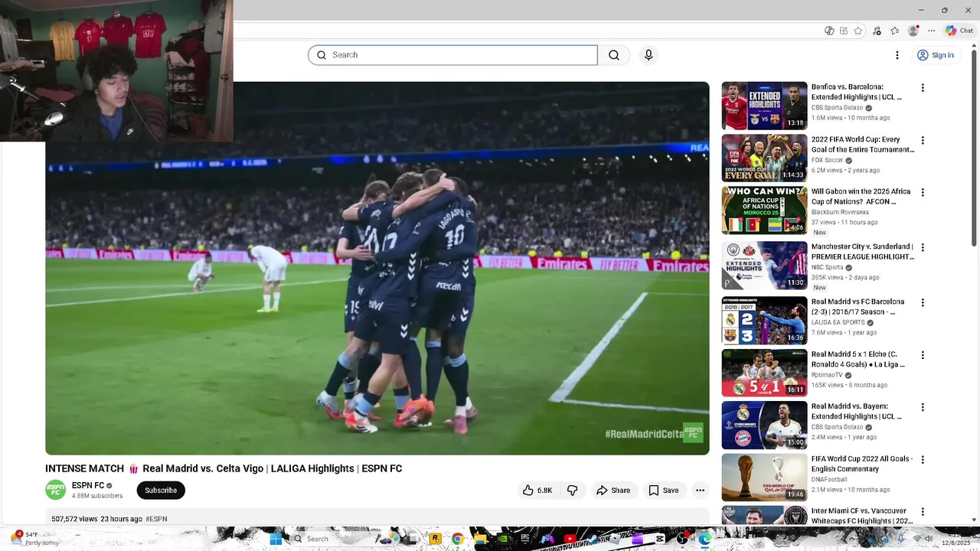Click the "DNAFootball" channel name
This screenshot has height=551, width=980.
point(829,479)
